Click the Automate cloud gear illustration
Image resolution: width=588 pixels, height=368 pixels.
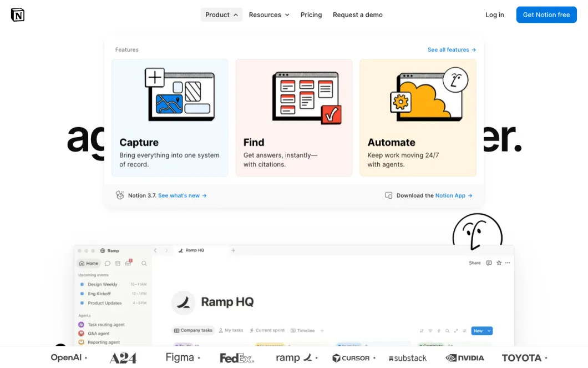click(x=429, y=94)
